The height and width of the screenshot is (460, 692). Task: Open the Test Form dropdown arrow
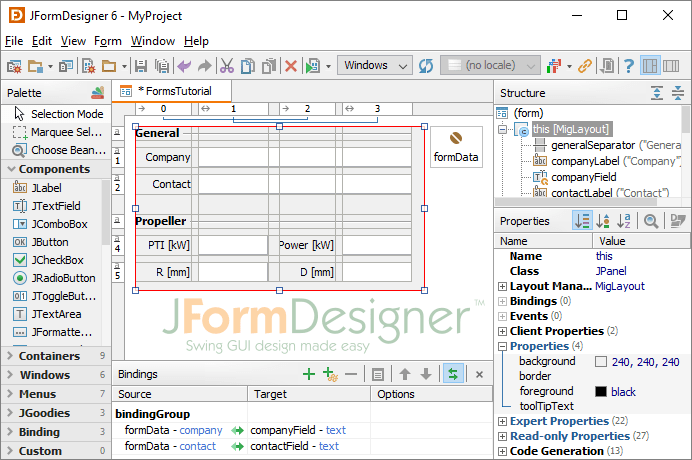pos(328,67)
